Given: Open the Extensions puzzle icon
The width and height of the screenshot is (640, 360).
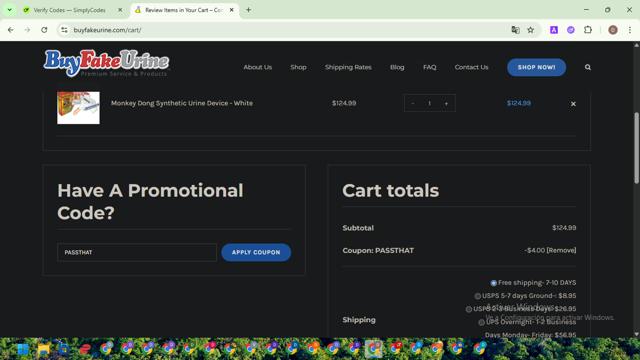Looking at the screenshot, I should (x=588, y=30).
